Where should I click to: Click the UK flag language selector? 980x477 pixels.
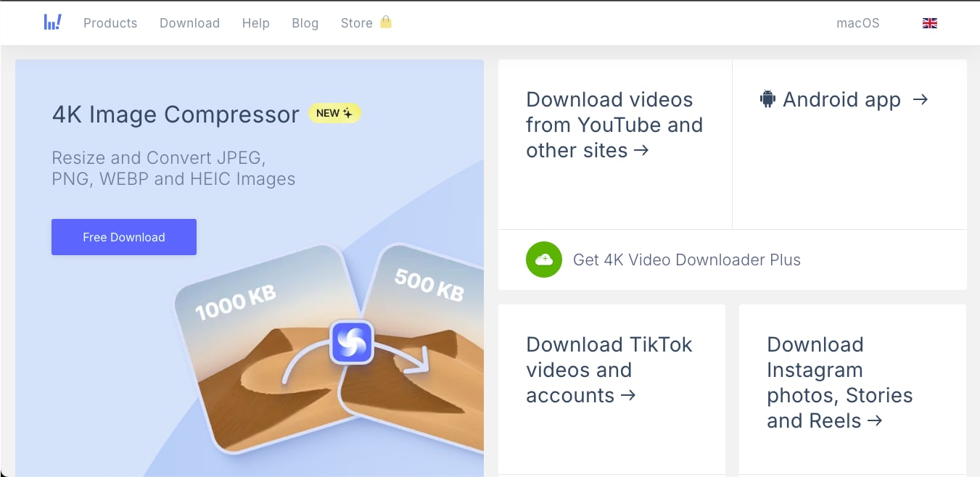coord(930,23)
